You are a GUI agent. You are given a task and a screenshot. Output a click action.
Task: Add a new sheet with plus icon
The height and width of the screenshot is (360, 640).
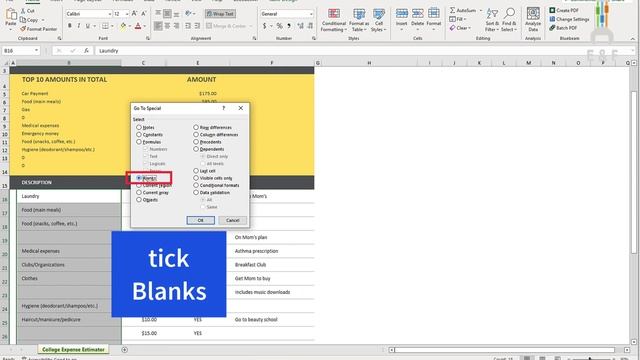pyautogui.click(x=124, y=350)
